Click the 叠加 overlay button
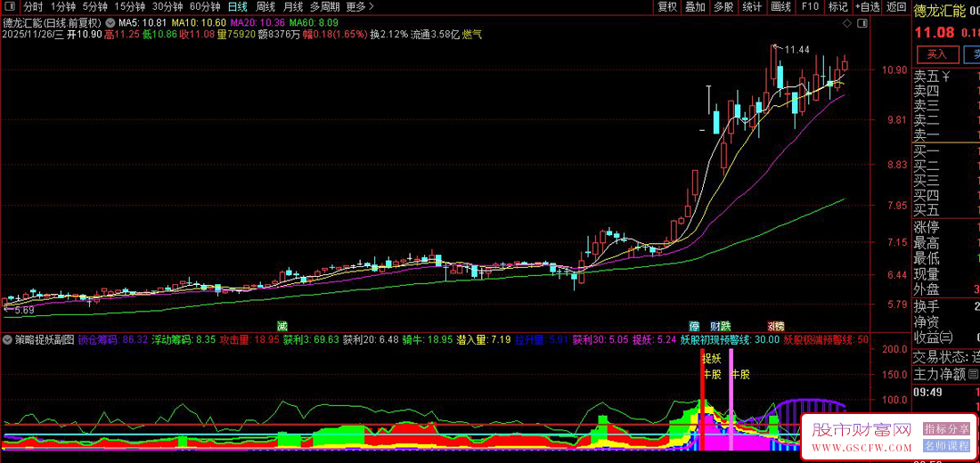This screenshot has width=980, height=463. tap(695, 7)
